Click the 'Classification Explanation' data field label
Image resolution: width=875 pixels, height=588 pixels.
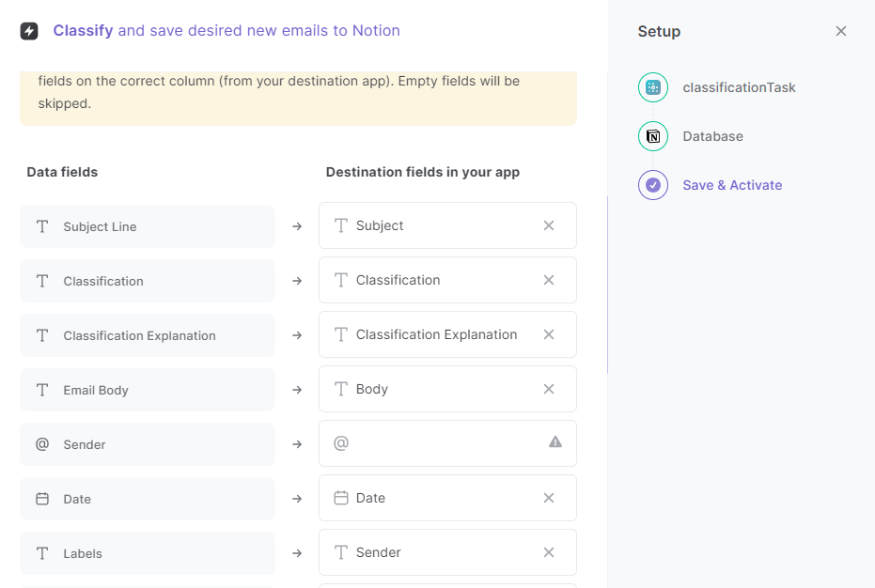(x=139, y=336)
